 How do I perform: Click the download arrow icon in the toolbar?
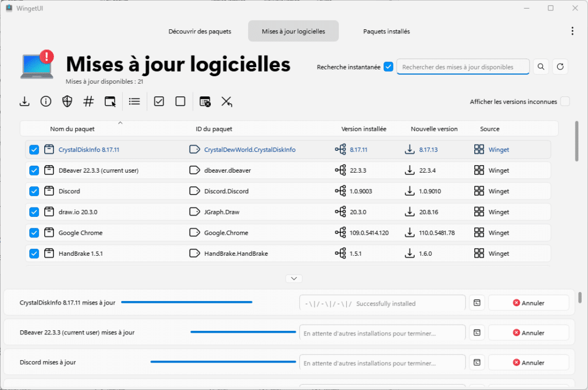click(24, 102)
